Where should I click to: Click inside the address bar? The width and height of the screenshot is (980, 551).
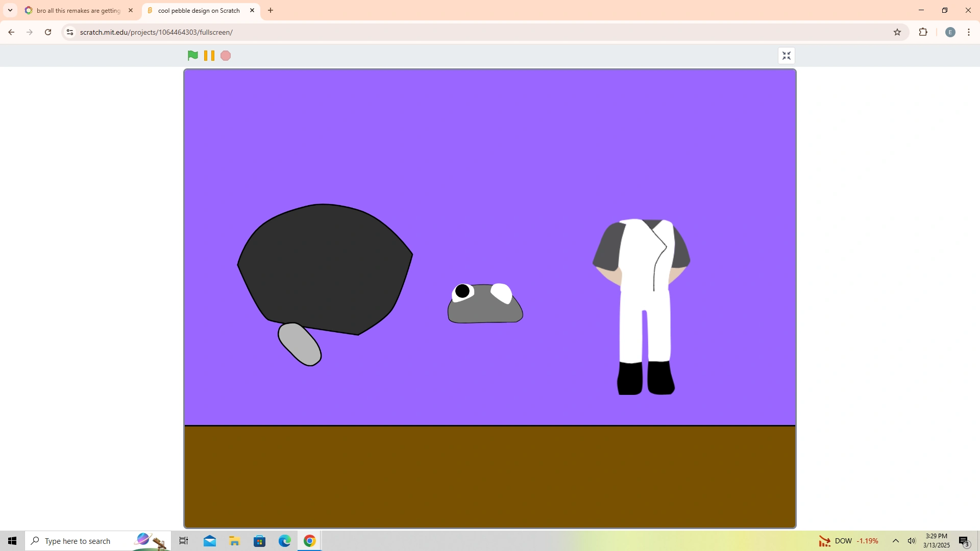[306, 32]
